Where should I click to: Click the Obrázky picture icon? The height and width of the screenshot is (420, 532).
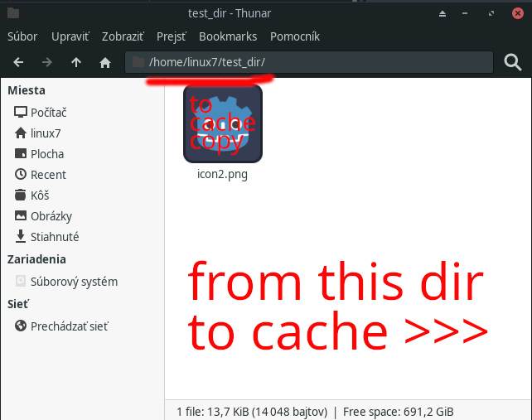point(21,215)
